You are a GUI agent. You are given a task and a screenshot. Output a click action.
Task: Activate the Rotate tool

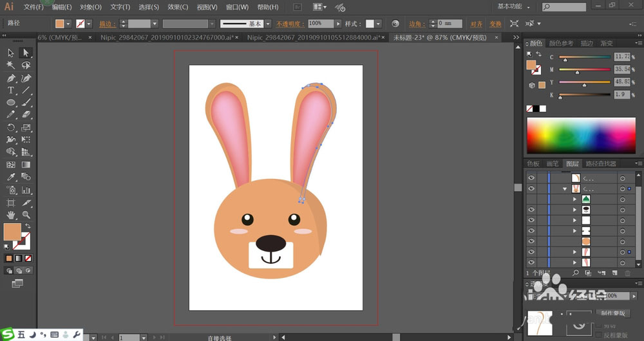pos(11,127)
